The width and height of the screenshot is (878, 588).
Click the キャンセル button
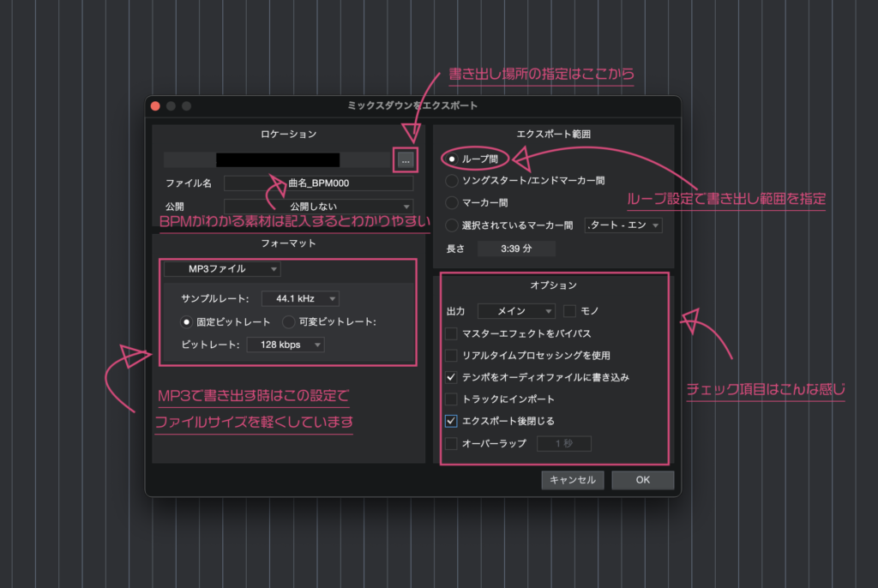573,480
